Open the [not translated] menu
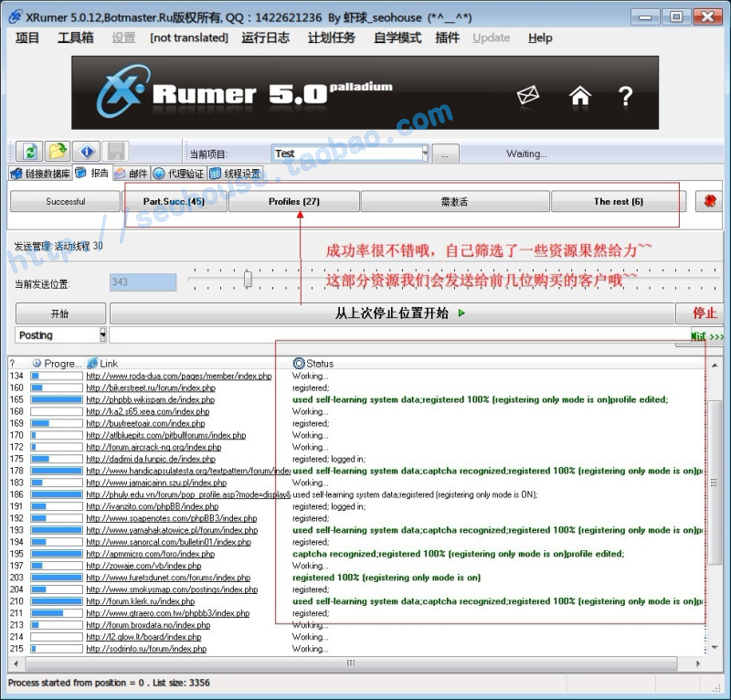731x700 pixels. pyautogui.click(x=189, y=37)
